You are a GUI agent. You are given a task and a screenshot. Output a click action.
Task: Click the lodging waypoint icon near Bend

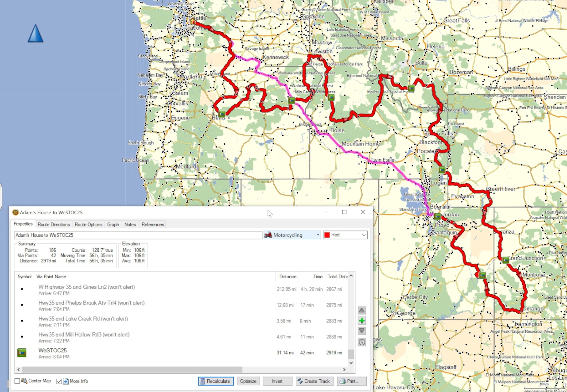(x=222, y=114)
